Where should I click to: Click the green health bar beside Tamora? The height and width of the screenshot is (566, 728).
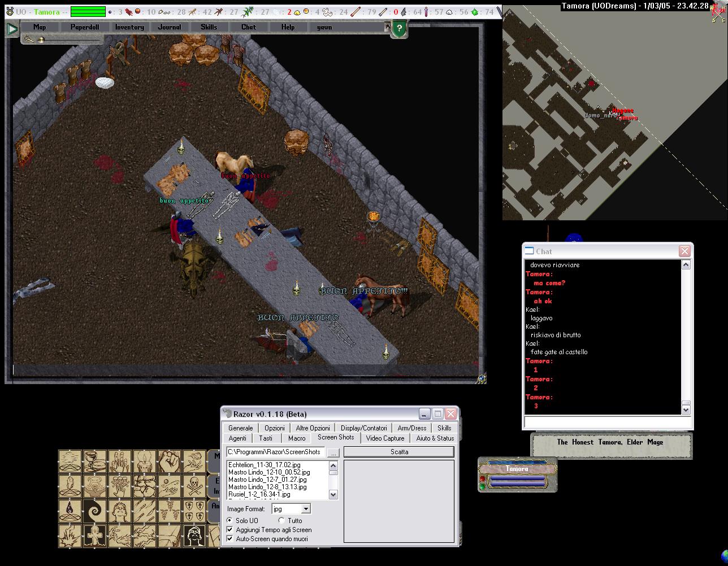pos(88,12)
